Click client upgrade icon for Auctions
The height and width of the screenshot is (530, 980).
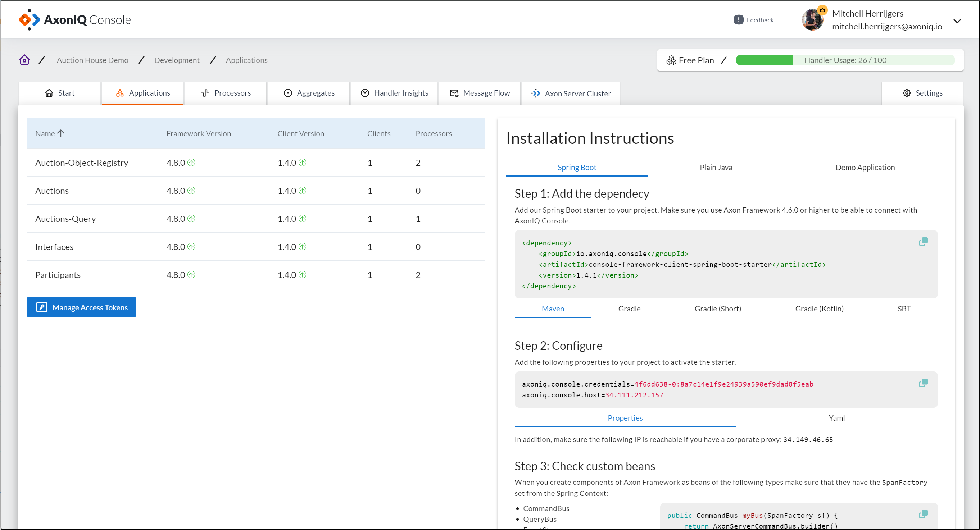point(303,191)
